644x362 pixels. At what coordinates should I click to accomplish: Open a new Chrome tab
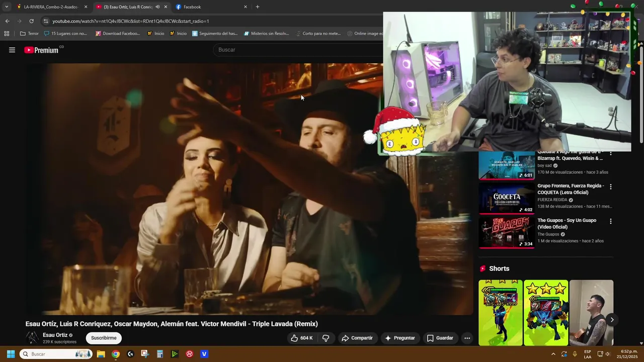coord(258,7)
